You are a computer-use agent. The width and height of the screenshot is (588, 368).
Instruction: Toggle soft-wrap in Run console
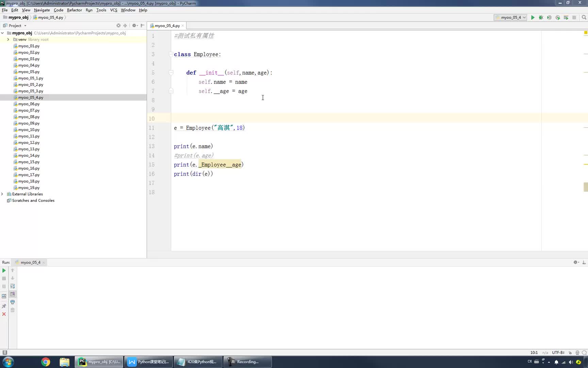coord(13,286)
